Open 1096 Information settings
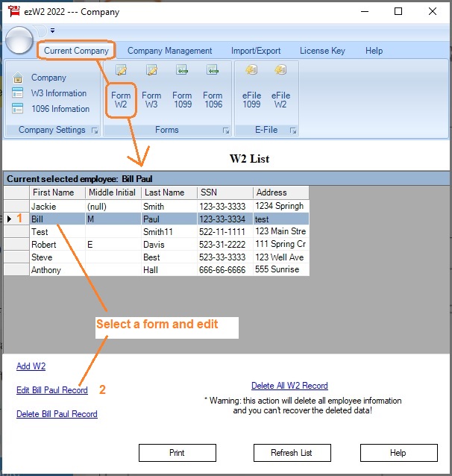Viewport: 452px width, 476px height. (60, 109)
